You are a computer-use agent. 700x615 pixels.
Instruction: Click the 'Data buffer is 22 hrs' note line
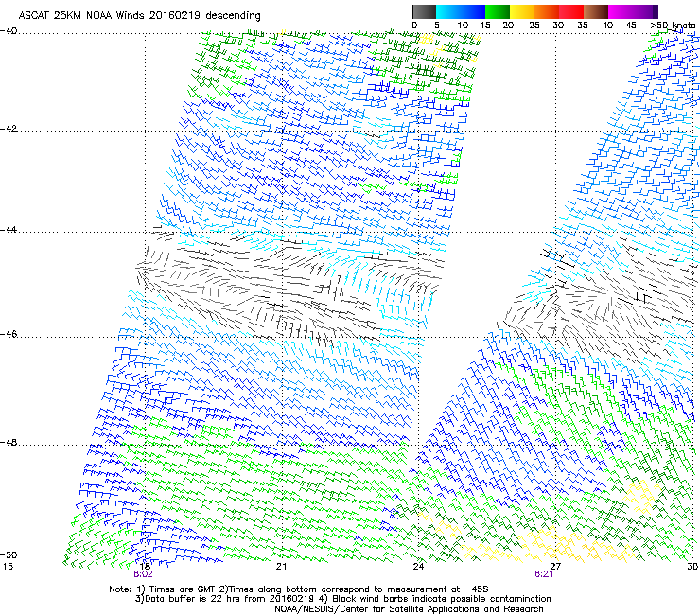pyautogui.click(x=342, y=599)
